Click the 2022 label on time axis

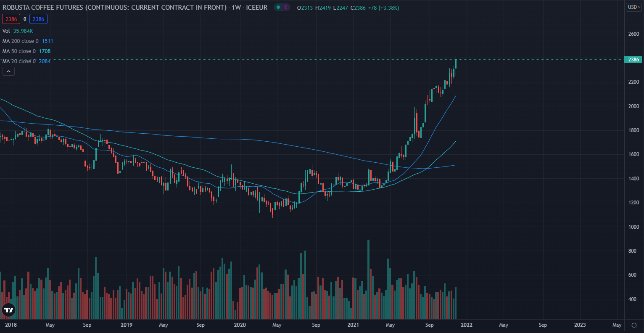pos(467,325)
